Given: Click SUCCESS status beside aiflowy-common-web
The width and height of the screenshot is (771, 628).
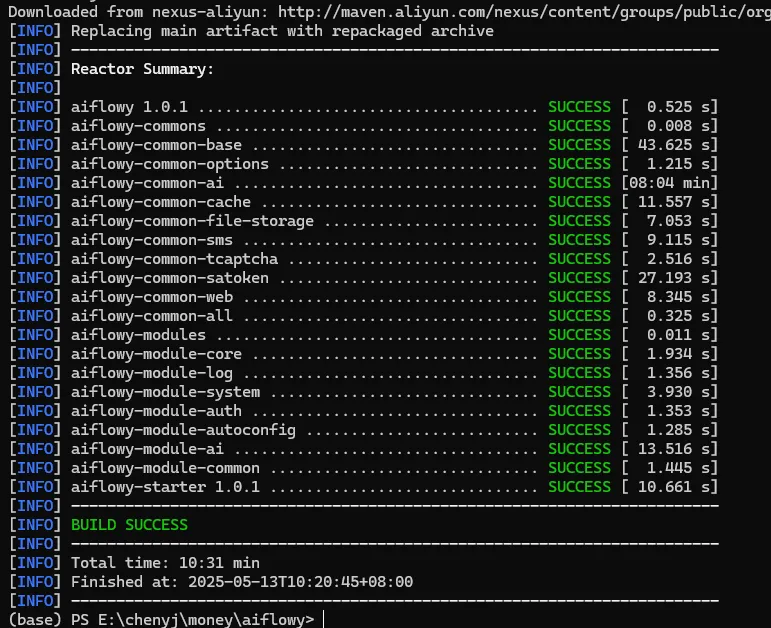Looking at the screenshot, I should point(579,296).
